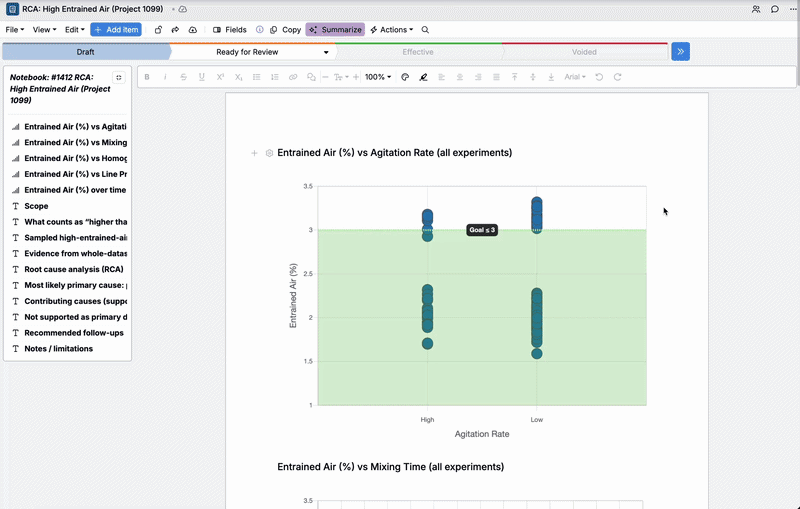Click the Add Item button
The image size is (800, 509).
click(x=116, y=30)
